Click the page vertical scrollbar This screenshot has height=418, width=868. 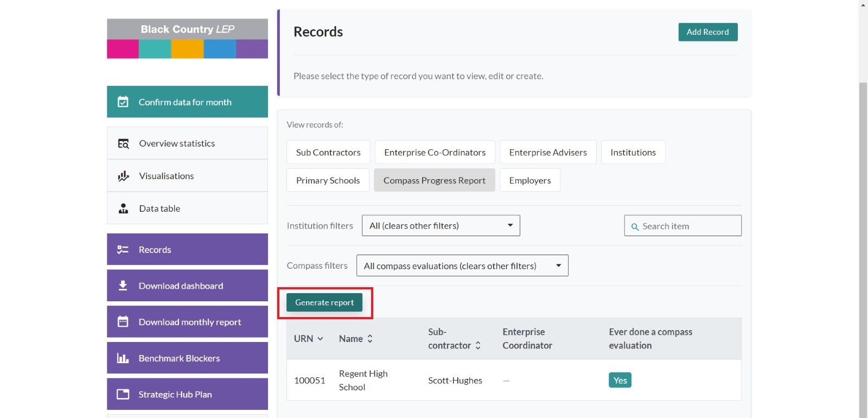(x=863, y=244)
